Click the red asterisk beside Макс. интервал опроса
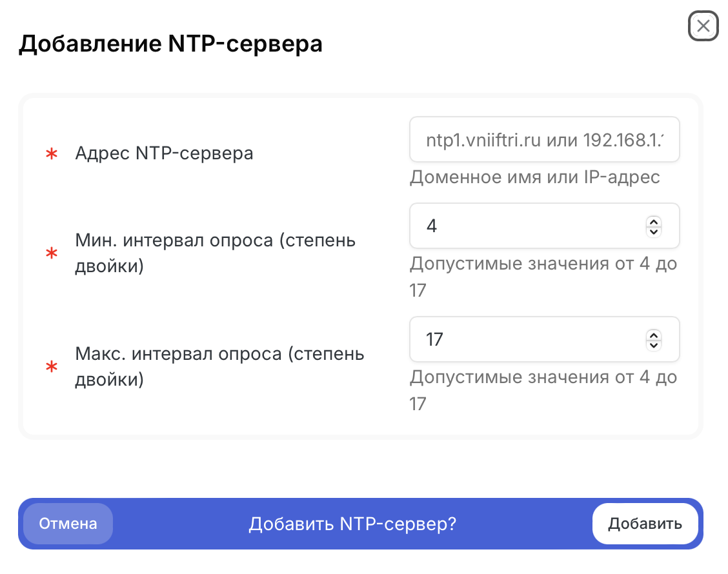Viewport: 728px width, 574px height. point(51,368)
